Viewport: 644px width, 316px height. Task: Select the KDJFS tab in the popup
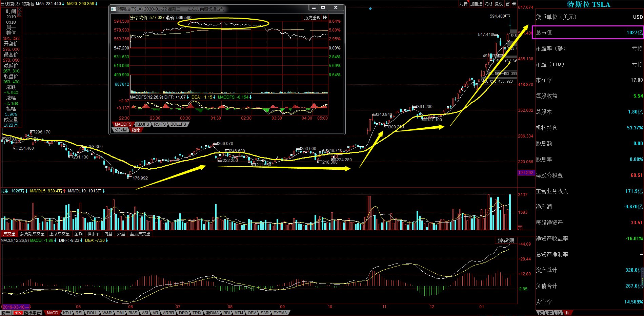click(x=143, y=124)
